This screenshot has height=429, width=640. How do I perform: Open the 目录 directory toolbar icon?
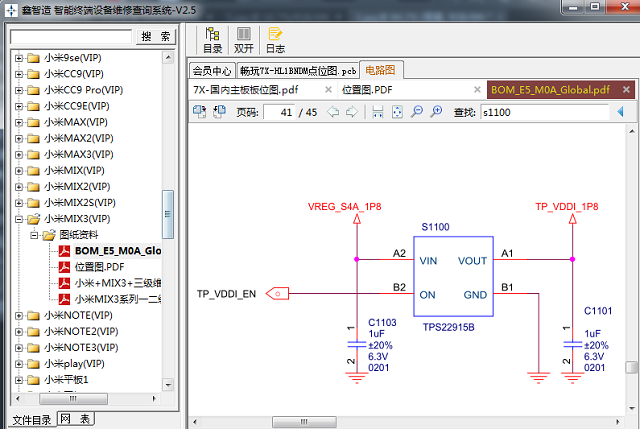212,40
